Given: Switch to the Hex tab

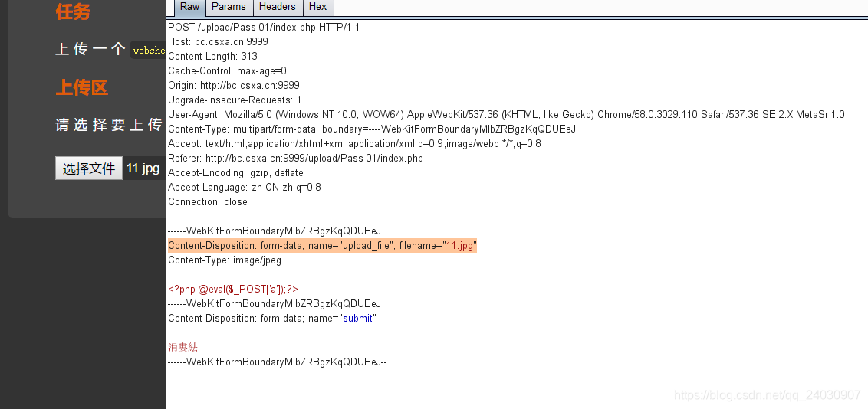Looking at the screenshot, I should pos(317,7).
